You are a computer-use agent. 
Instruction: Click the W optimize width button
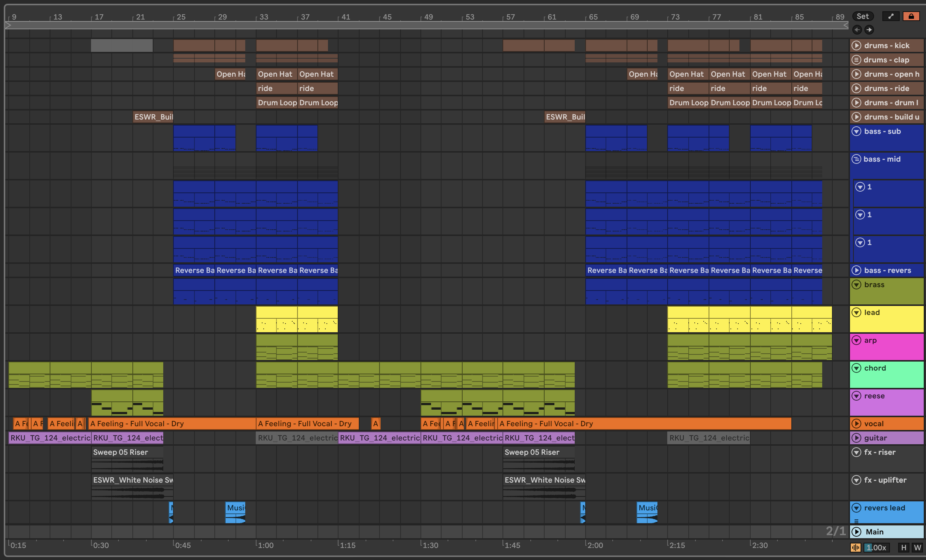pyautogui.click(x=917, y=548)
